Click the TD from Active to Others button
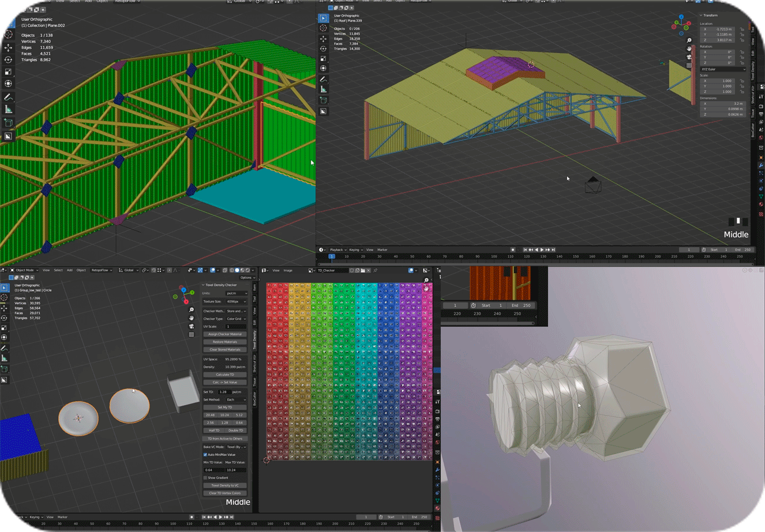The height and width of the screenshot is (532, 765). click(x=225, y=439)
